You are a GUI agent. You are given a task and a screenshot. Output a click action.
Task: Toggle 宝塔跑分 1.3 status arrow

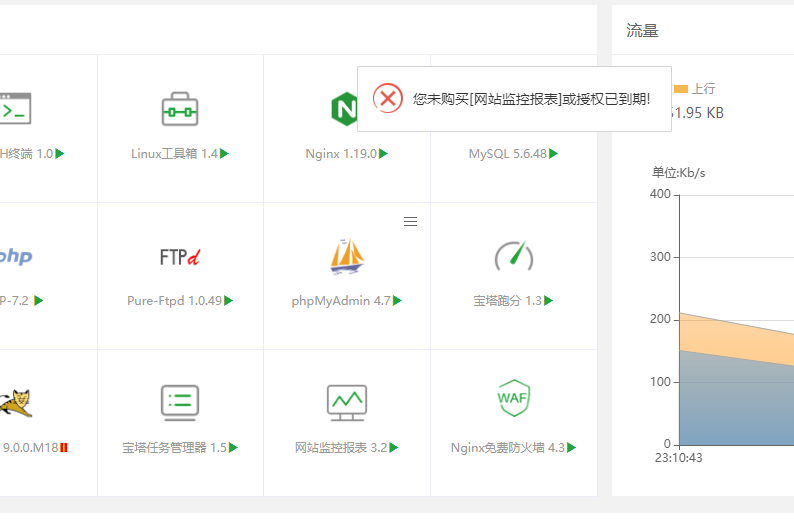pyautogui.click(x=548, y=301)
